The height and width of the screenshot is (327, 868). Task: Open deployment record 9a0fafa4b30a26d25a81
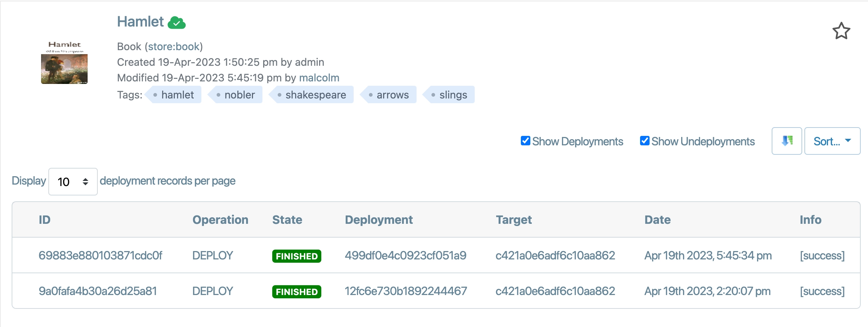click(97, 291)
